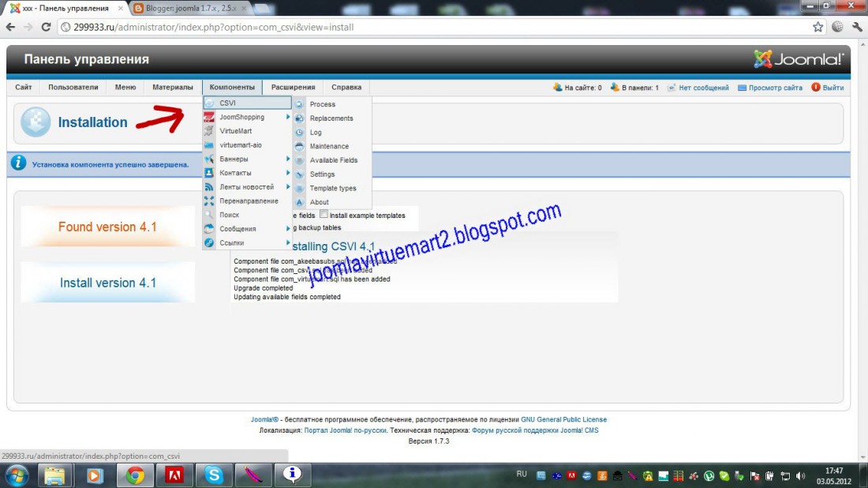Switch to Blogger joomla browser tab
The height and width of the screenshot is (488, 868).
coord(190,9)
